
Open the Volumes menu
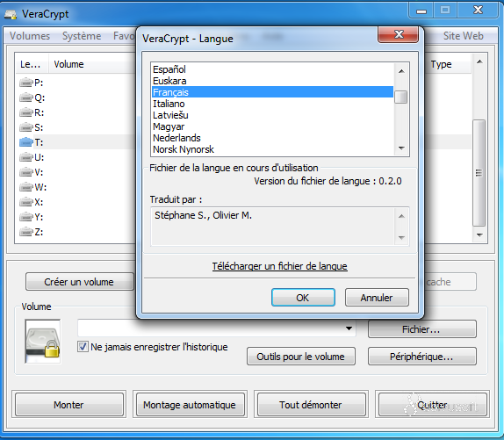[30, 36]
